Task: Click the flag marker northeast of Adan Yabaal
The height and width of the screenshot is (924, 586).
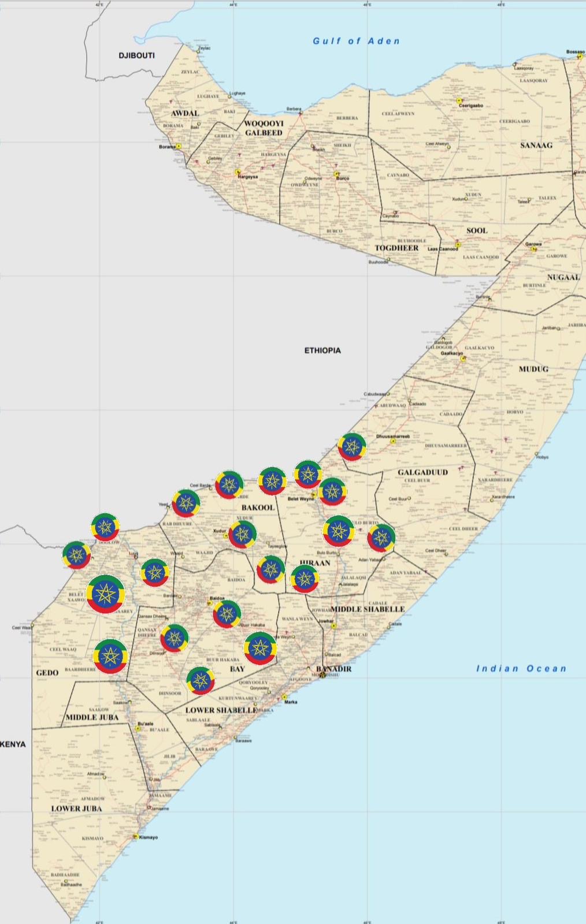Action: (x=381, y=538)
